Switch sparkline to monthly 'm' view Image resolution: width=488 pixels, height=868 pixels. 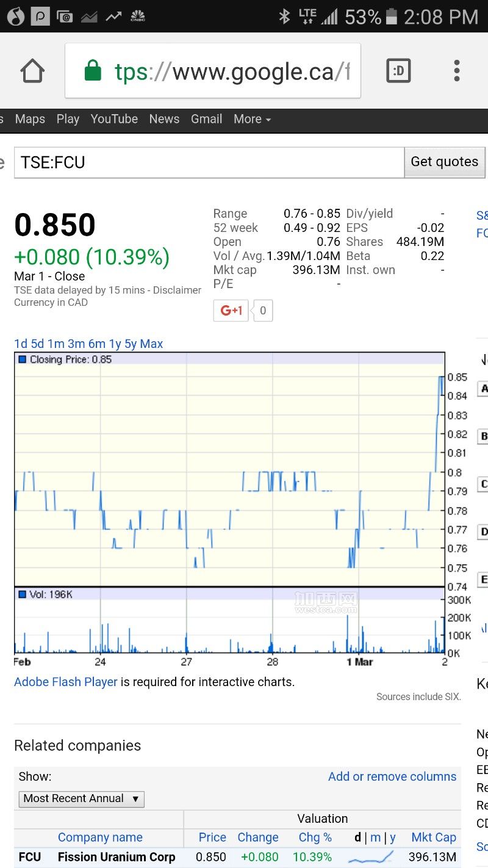[x=375, y=837]
